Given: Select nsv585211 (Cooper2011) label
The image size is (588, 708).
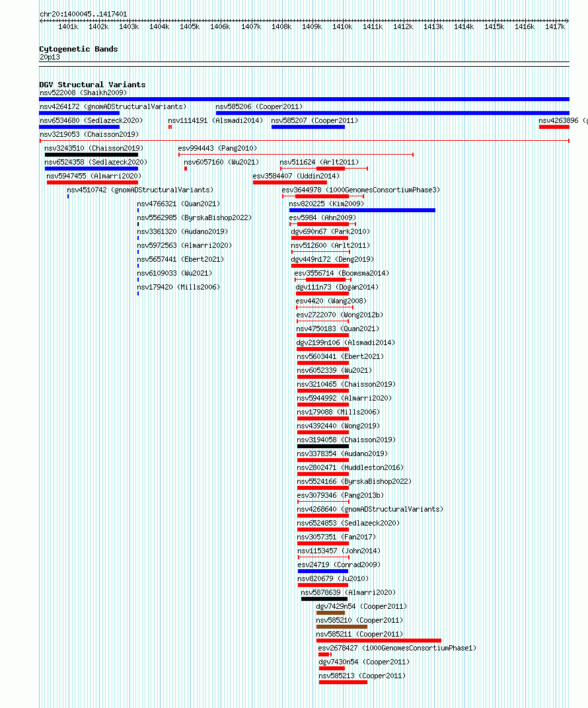Looking at the screenshot, I should point(359,635).
